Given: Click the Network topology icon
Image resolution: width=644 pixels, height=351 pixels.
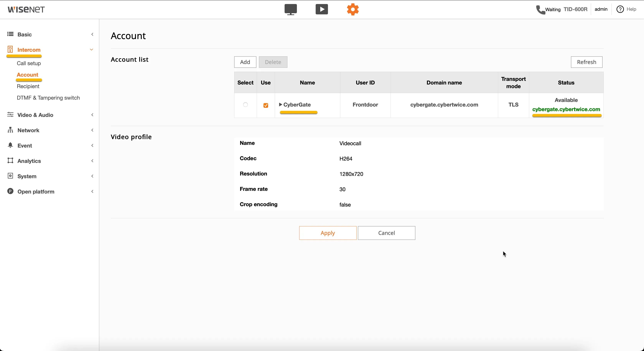Looking at the screenshot, I should 10,130.
